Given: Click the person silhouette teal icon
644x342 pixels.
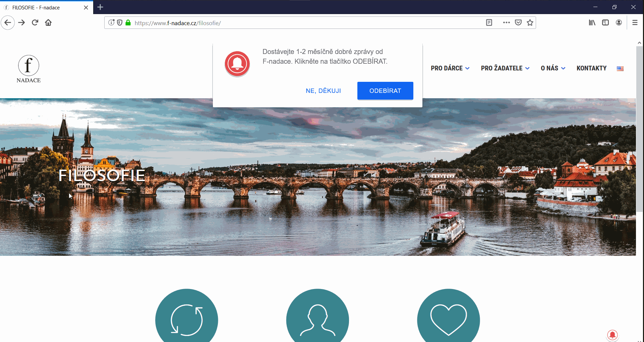Looking at the screenshot, I should (x=317, y=316).
